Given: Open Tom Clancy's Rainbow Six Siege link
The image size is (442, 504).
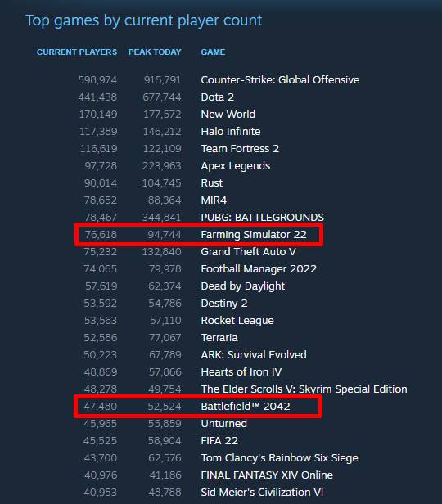Looking at the screenshot, I should click(279, 457).
